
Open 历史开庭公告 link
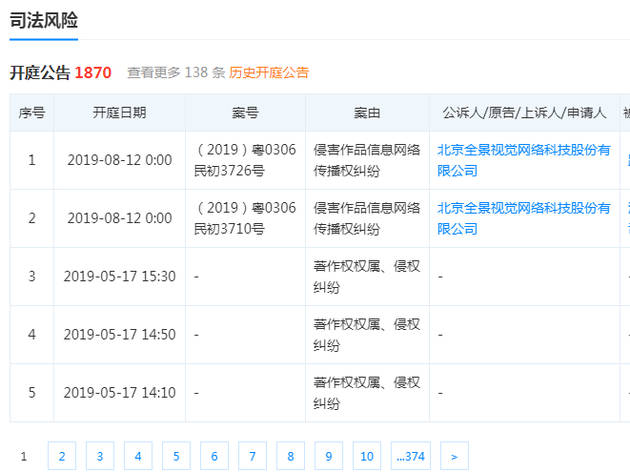[269, 73]
